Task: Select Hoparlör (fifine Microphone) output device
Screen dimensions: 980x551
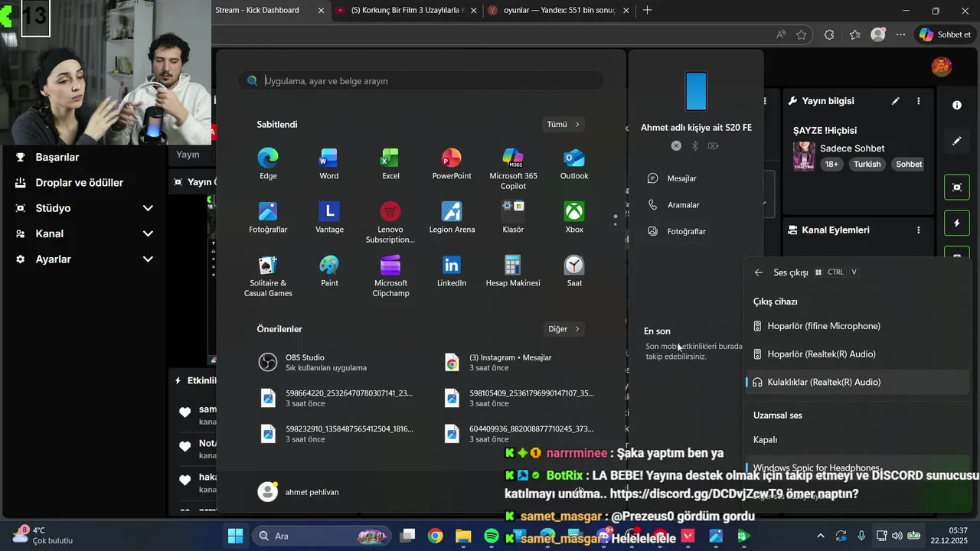Action: (857, 326)
